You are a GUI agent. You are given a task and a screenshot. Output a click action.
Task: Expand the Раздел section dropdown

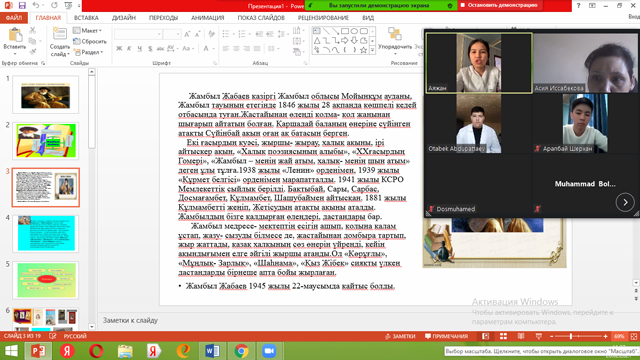(x=88, y=52)
